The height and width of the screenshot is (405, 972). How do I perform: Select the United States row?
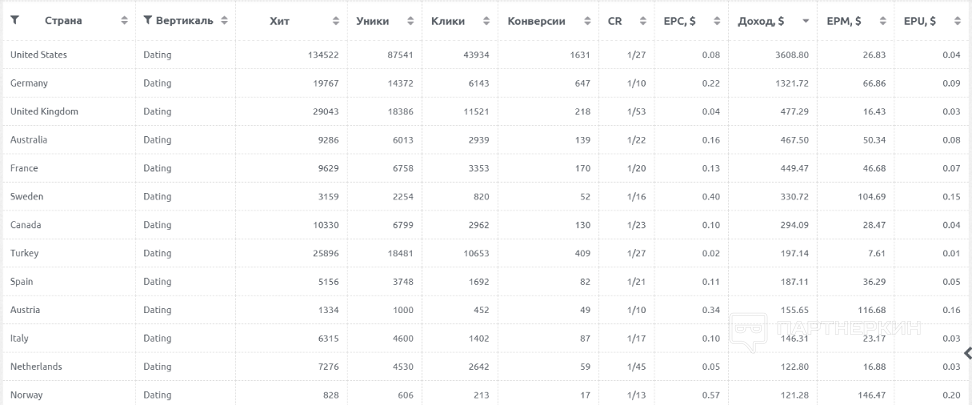tap(486, 55)
